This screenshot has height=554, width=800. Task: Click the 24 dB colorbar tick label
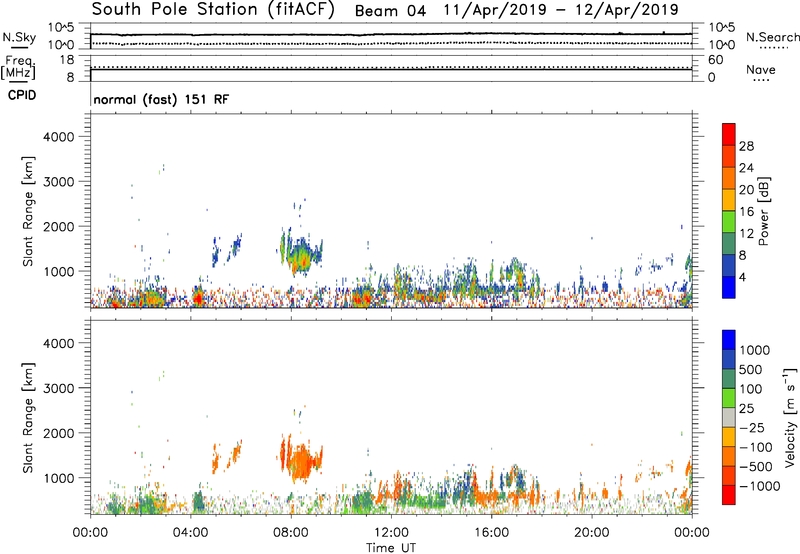point(746,168)
